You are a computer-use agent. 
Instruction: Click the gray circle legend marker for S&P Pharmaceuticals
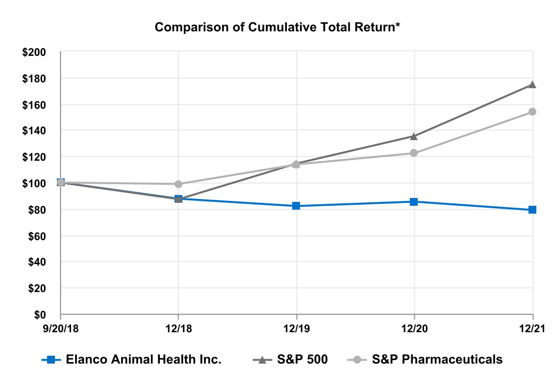pyautogui.click(x=357, y=360)
